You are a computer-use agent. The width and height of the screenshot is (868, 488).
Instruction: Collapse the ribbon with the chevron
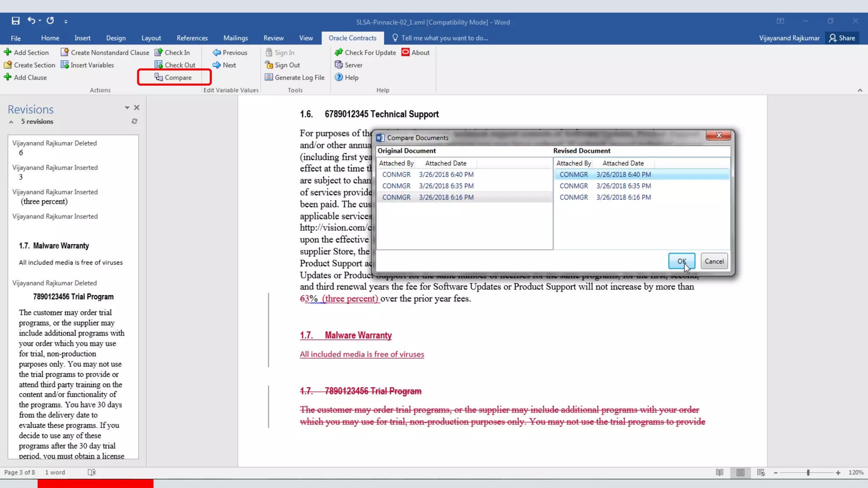(x=860, y=90)
